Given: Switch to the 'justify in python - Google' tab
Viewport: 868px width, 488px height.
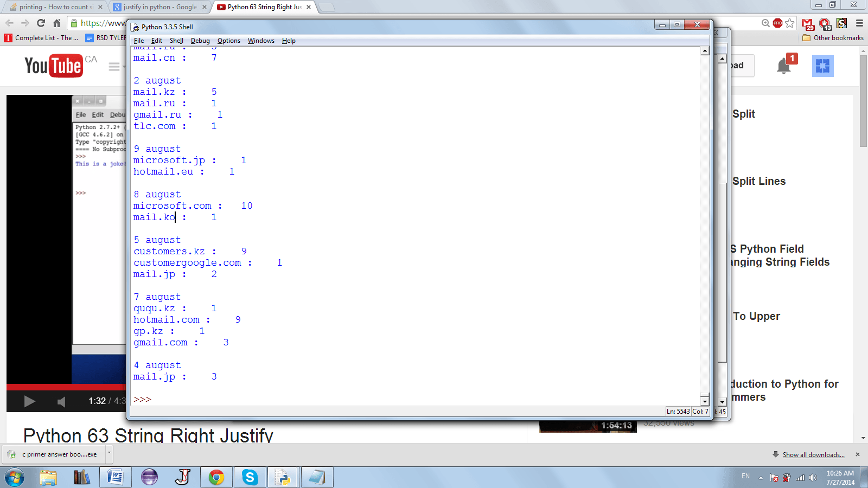Looking at the screenshot, I should click(x=159, y=7).
